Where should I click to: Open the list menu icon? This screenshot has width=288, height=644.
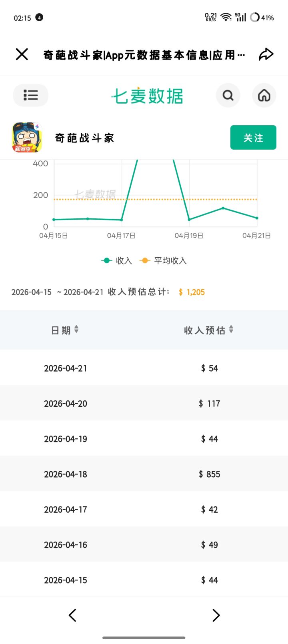click(31, 95)
